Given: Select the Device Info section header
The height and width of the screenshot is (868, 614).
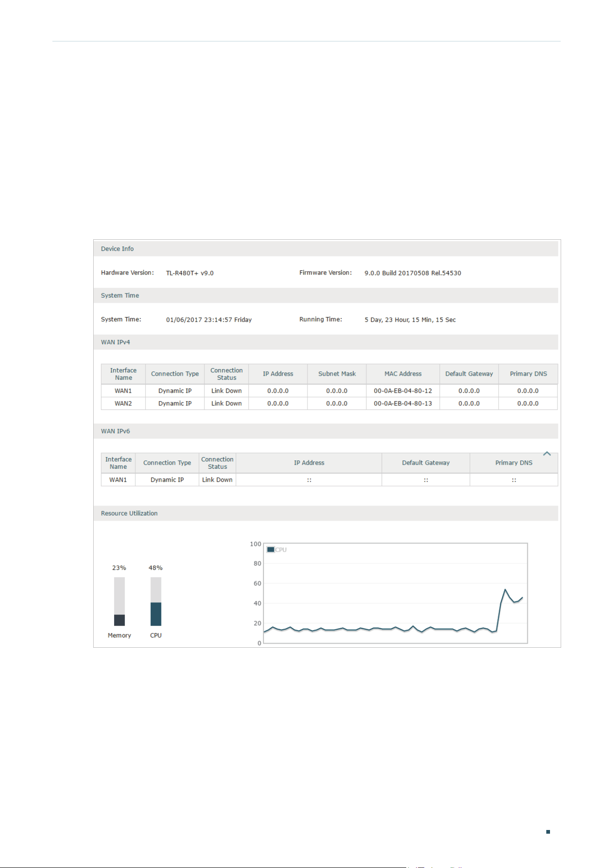Looking at the screenshot, I should point(326,249).
